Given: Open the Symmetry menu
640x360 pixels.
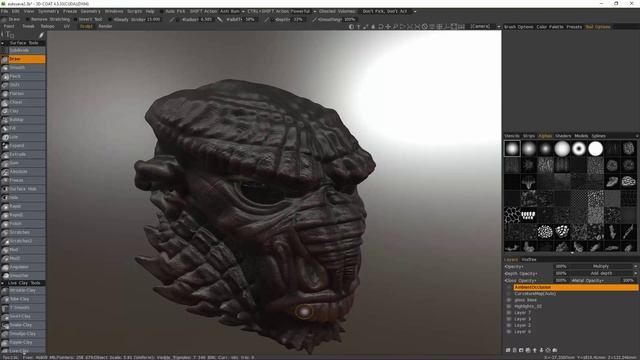Looking at the screenshot, I should [x=48, y=11].
